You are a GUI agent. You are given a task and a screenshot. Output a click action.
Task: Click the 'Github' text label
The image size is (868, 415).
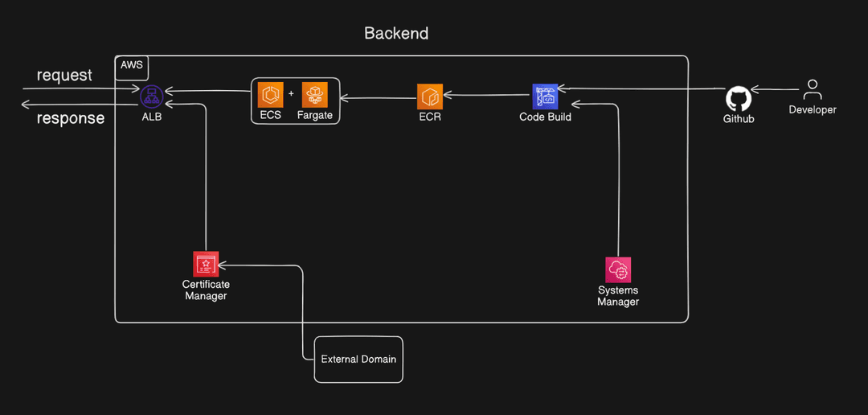739,119
